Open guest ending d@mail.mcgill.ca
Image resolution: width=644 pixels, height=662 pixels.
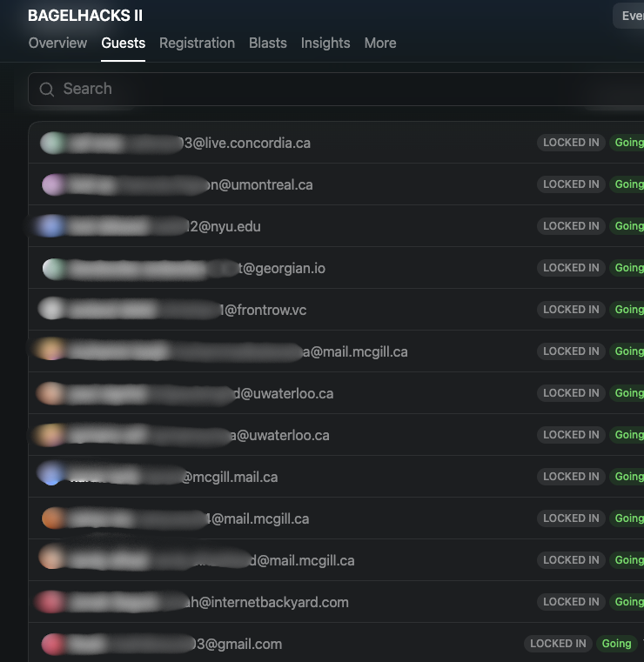click(x=336, y=561)
